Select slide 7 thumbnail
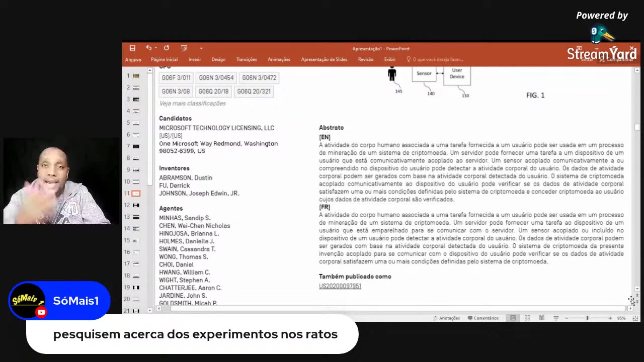 pos(136,146)
